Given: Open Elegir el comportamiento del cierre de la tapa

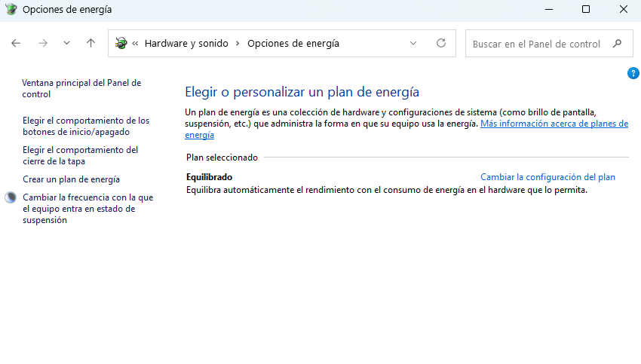Looking at the screenshot, I should pos(80,156).
